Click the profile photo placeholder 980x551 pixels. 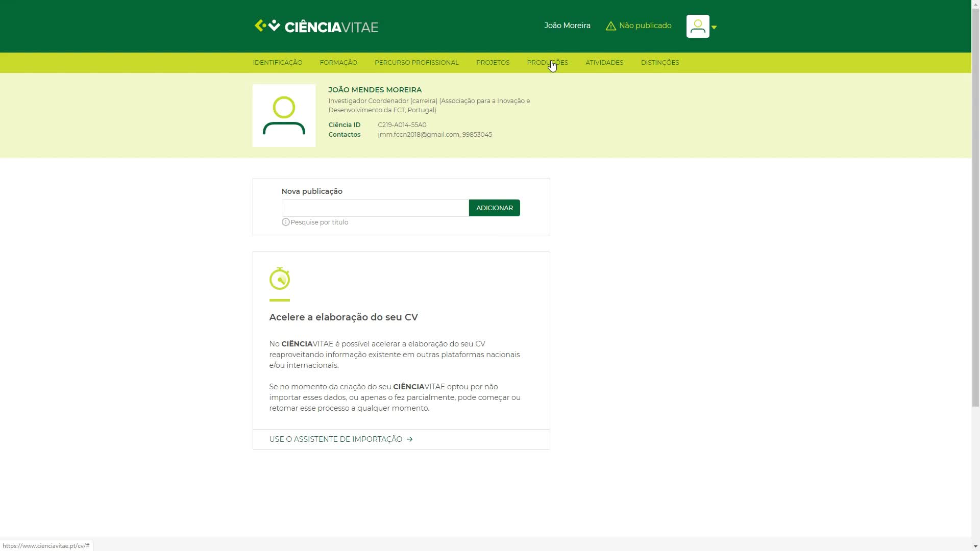point(284,116)
